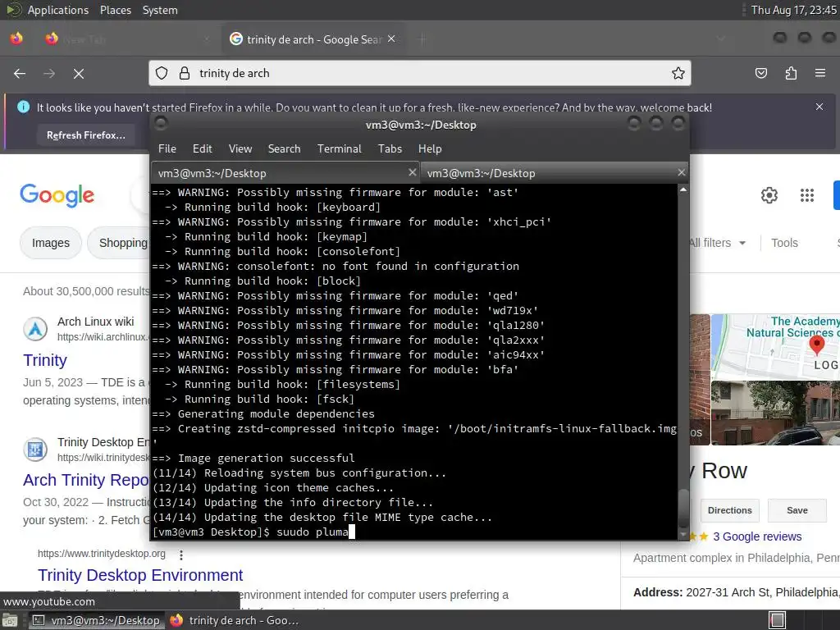This screenshot has height=630, width=840.
Task: Open 3 Google reviews link
Action: (x=757, y=536)
